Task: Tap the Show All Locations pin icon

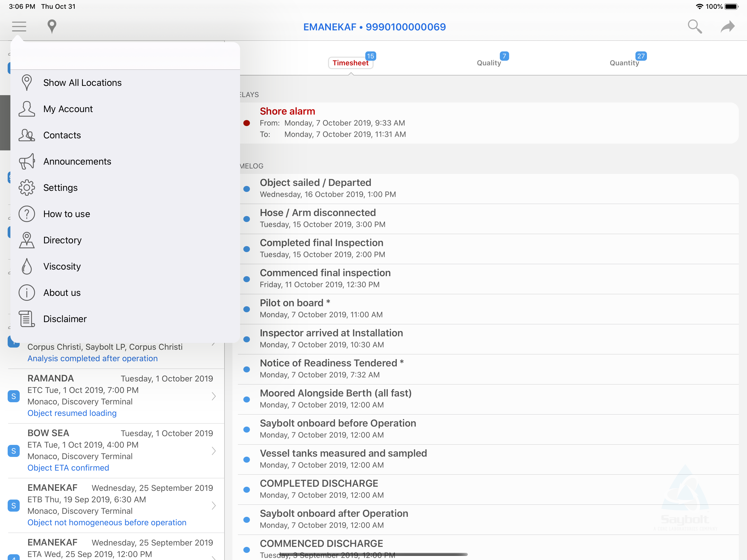Action: point(27,83)
